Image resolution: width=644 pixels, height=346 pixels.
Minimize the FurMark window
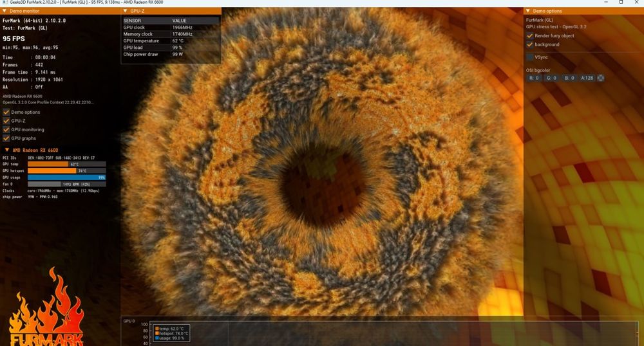point(606,2)
